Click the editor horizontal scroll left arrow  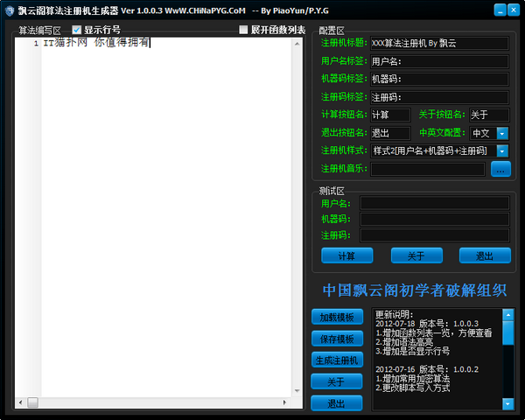(20, 402)
